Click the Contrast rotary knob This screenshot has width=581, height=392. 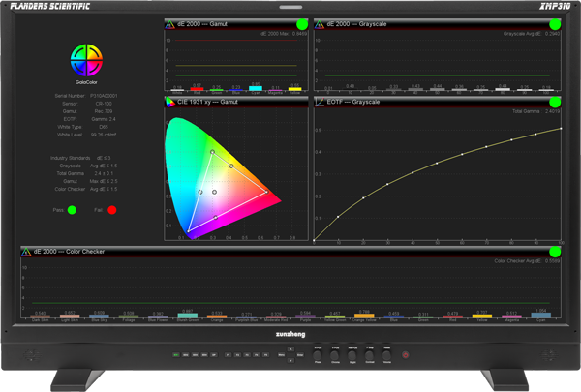coord(370,355)
